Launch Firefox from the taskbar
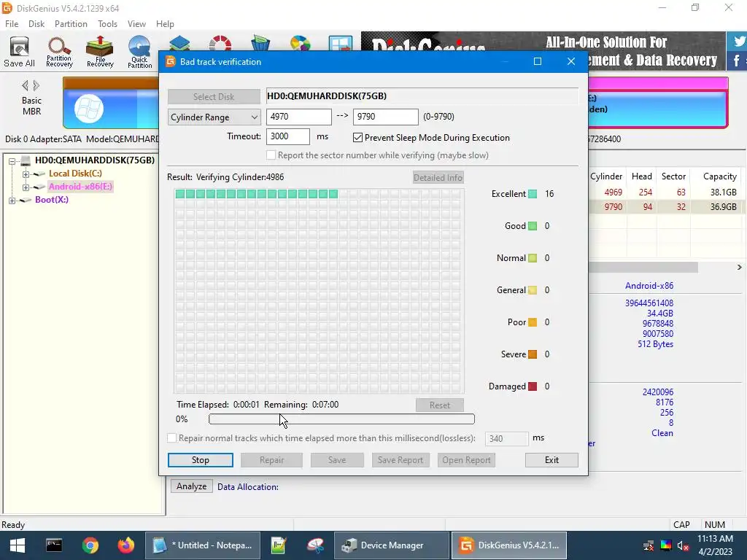The width and height of the screenshot is (747, 560). (126, 545)
